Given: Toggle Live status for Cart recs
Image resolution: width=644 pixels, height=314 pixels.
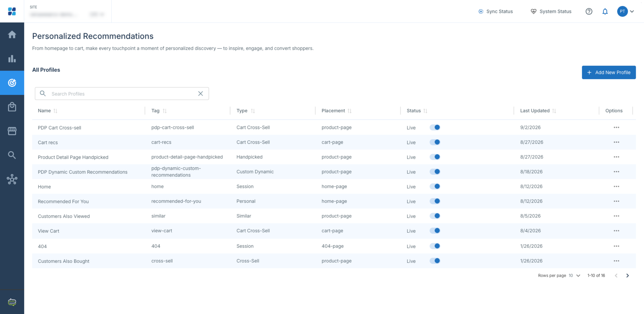Looking at the screenshot, I should 435,142.
